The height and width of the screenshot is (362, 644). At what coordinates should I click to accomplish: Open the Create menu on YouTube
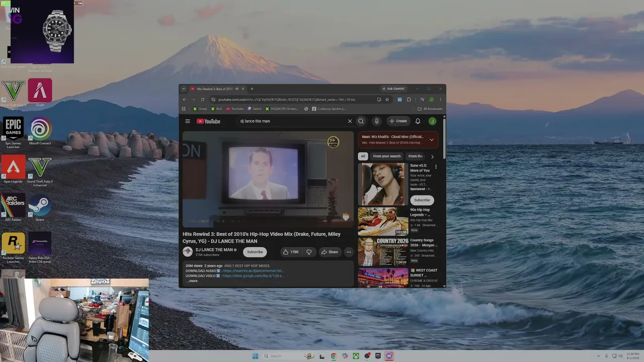coord(397,121)
